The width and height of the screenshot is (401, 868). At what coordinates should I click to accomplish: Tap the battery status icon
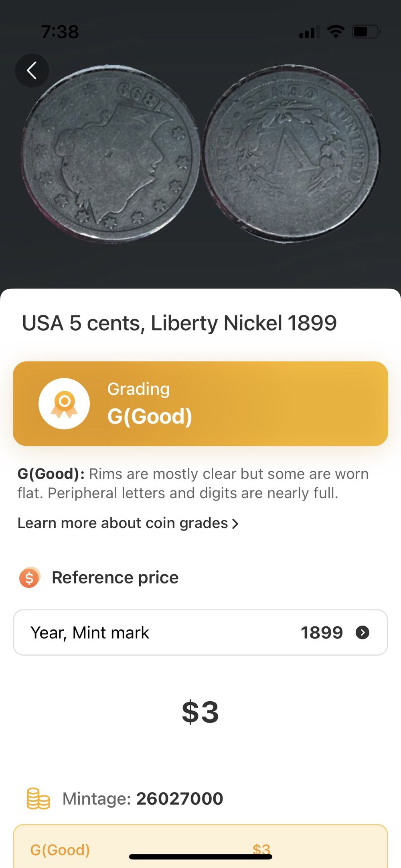[x=366, y=31]
